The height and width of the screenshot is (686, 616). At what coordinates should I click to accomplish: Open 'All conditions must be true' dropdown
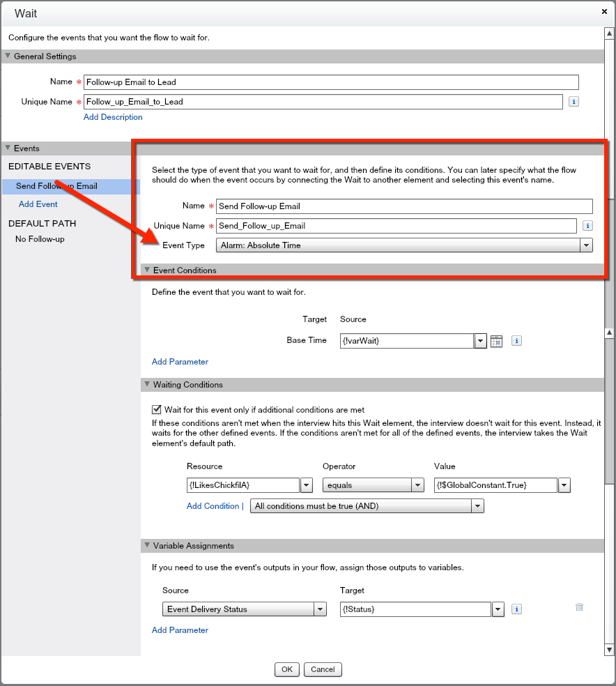[477, 506]
